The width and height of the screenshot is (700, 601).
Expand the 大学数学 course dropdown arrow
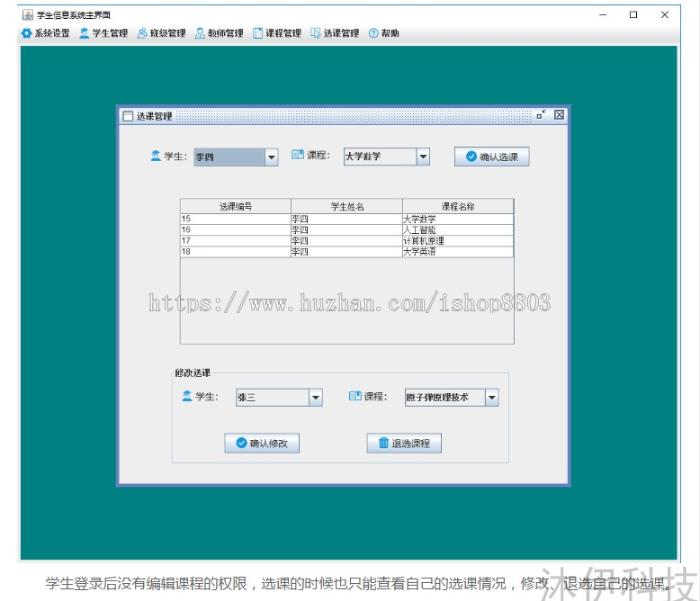tap(423, 157)
